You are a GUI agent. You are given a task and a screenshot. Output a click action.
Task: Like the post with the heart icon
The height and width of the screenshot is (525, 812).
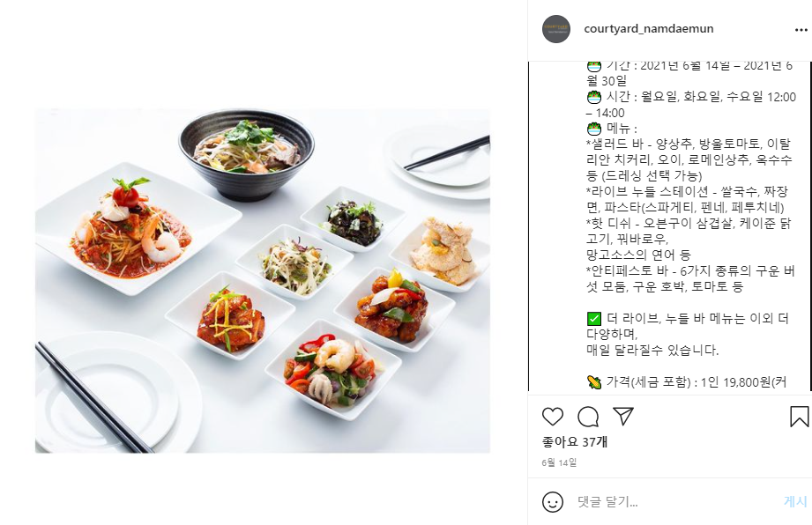coord(552,417)
